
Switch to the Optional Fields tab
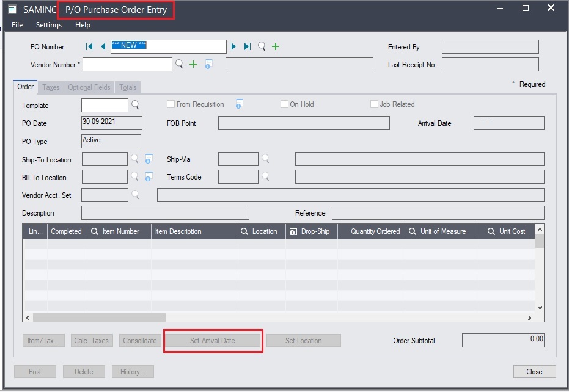[x=89, y=87]
